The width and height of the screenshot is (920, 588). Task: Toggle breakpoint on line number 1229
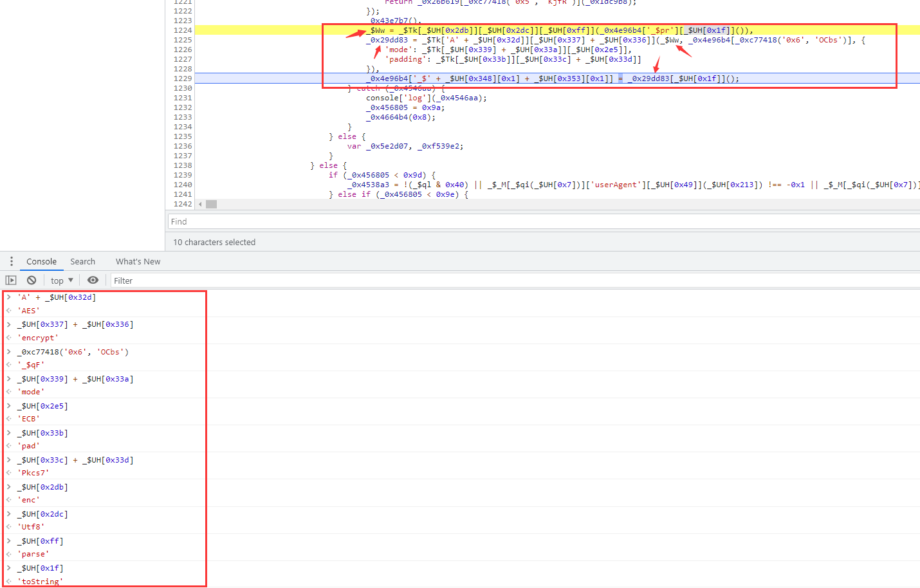point(183,78)
